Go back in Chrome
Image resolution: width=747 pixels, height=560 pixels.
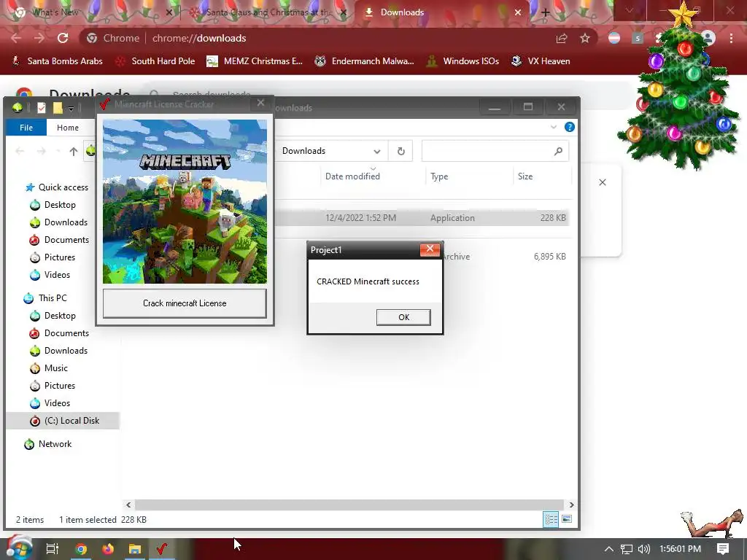[x=16, y=38]
